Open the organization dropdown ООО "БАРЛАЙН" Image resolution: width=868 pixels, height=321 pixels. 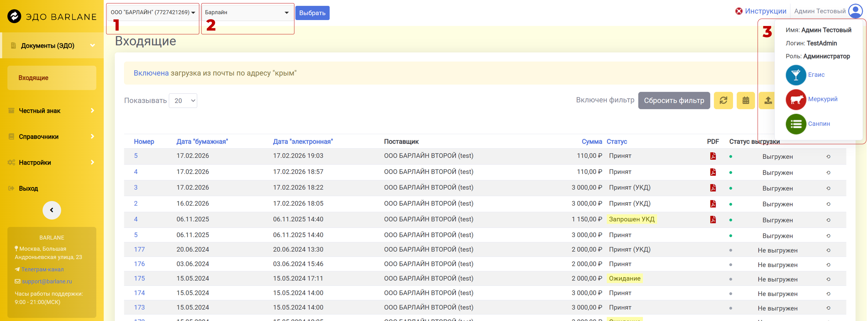click(x=153, y=12)
